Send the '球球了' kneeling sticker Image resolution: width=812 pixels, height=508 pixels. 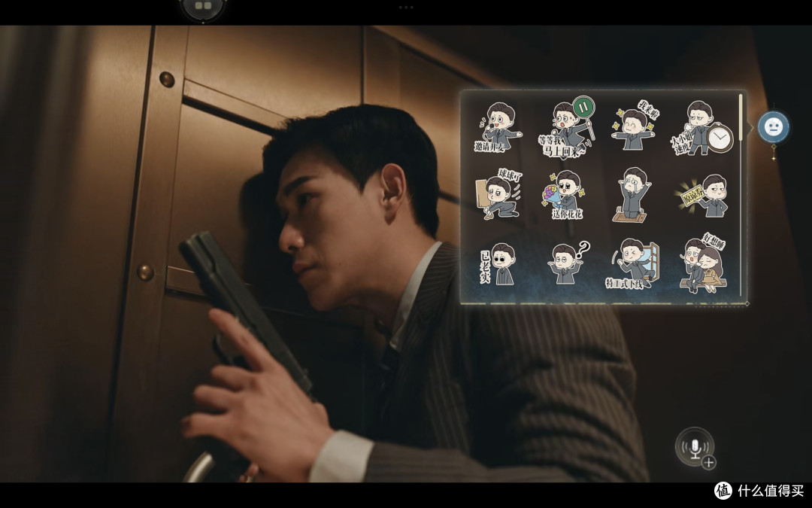point(498,194)
